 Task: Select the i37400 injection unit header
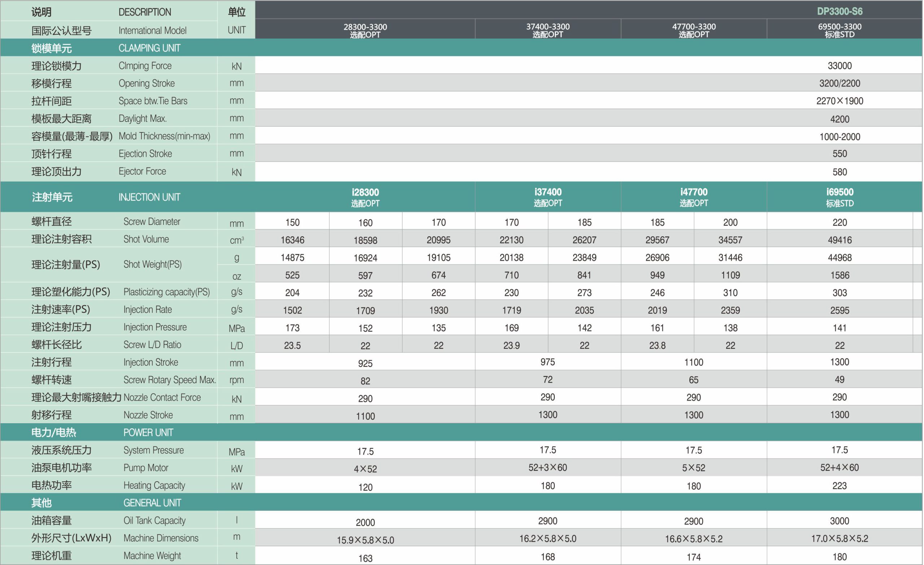click(x=548, y=197)
